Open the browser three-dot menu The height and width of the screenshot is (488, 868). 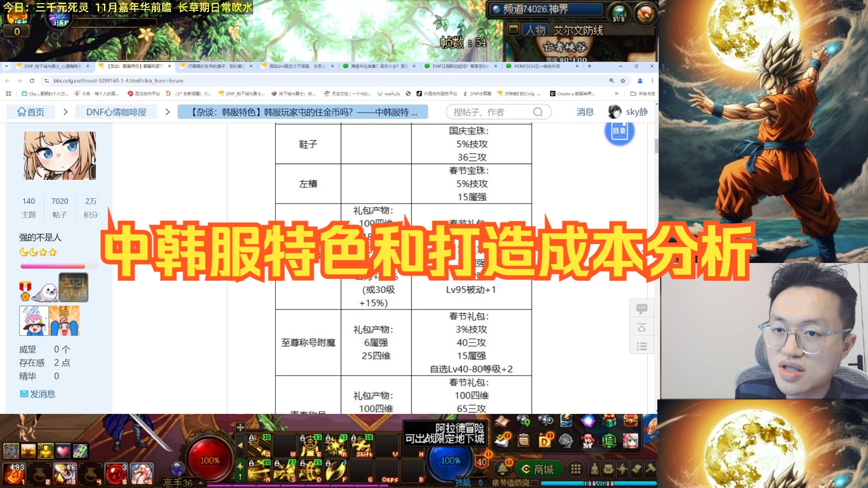point(652,81)
